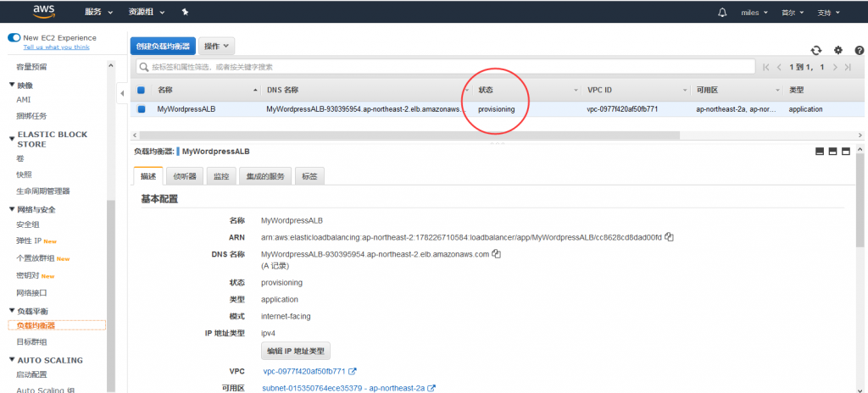
Task: Collapse the ELASTIC BLOCK STORE section
Action: tap(12, 138)
